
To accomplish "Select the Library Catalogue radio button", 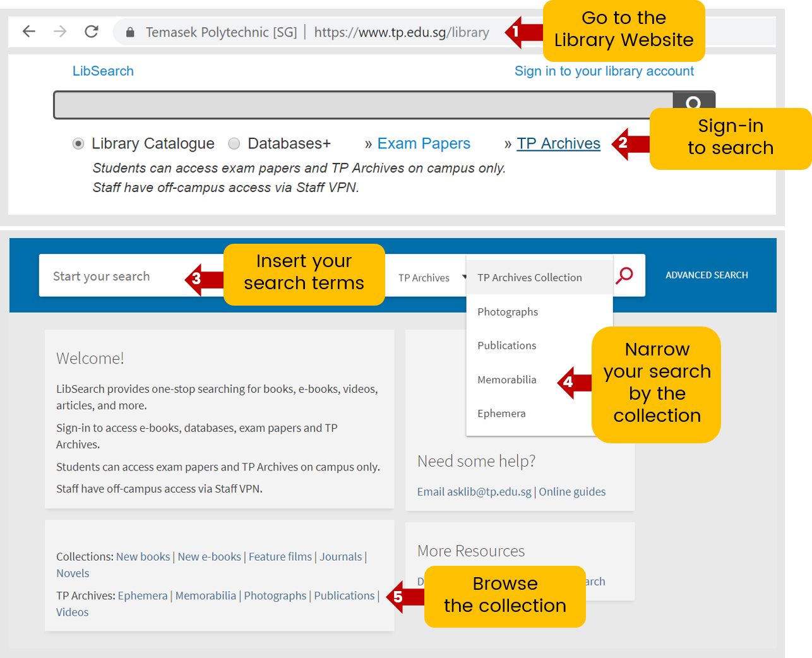I will point(78,143).
